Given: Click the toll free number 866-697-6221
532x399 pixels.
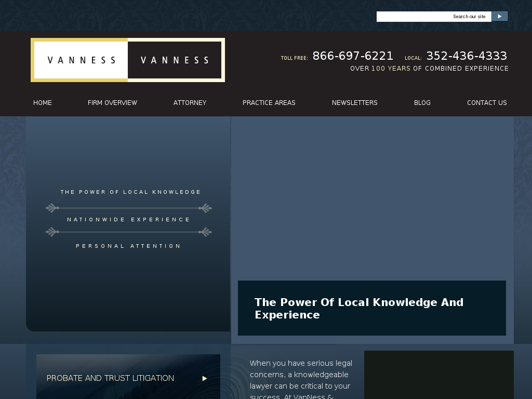Looking at the screenshot, I should pyautogui.click(x=353, y=56).
